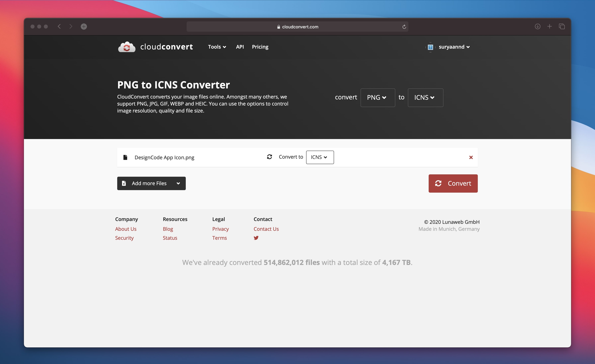
Task: Go back with the browser back arrow
Action: 59,27
